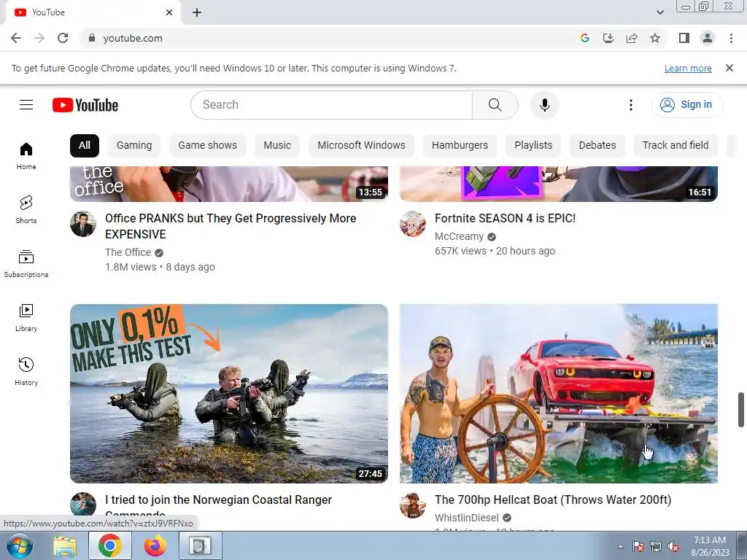Open I tried to join Norwegian Coastal Ranger title
The width and height of the screenshot is (747, 560).
coord(218,506)
